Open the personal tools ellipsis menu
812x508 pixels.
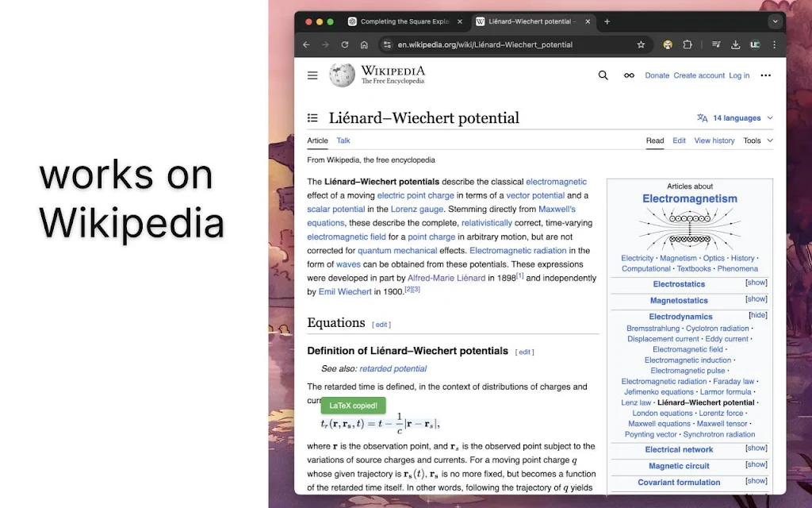765,75
